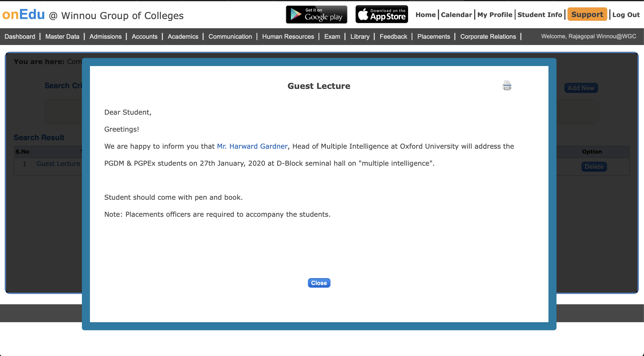Viewport: 644px width, 356px height.
Task: Open the Student Info link
Action: (540, 15)
